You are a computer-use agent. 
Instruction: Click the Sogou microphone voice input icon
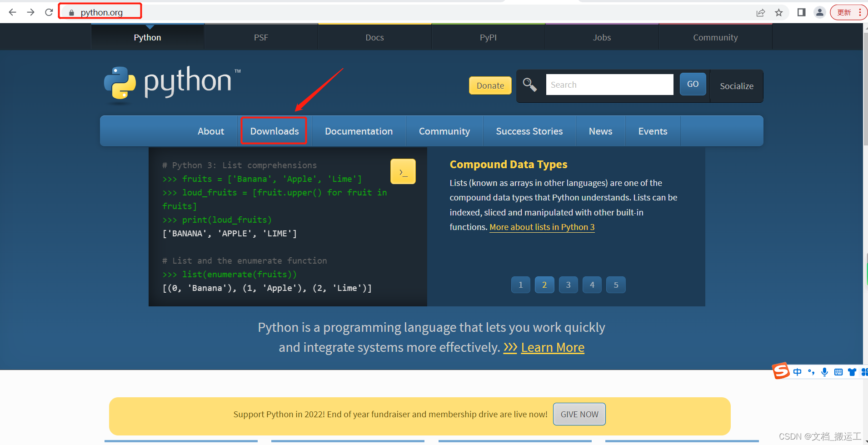coord(825,372)
